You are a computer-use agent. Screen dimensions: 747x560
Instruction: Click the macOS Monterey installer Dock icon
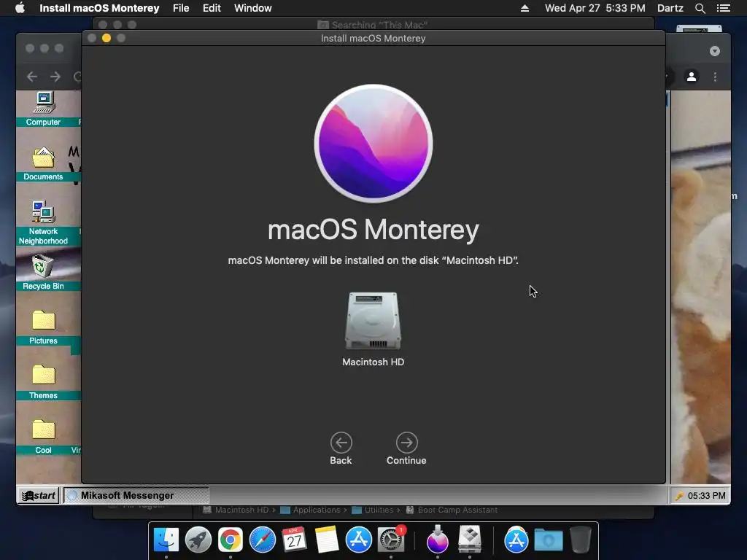[x=438, y=540]
